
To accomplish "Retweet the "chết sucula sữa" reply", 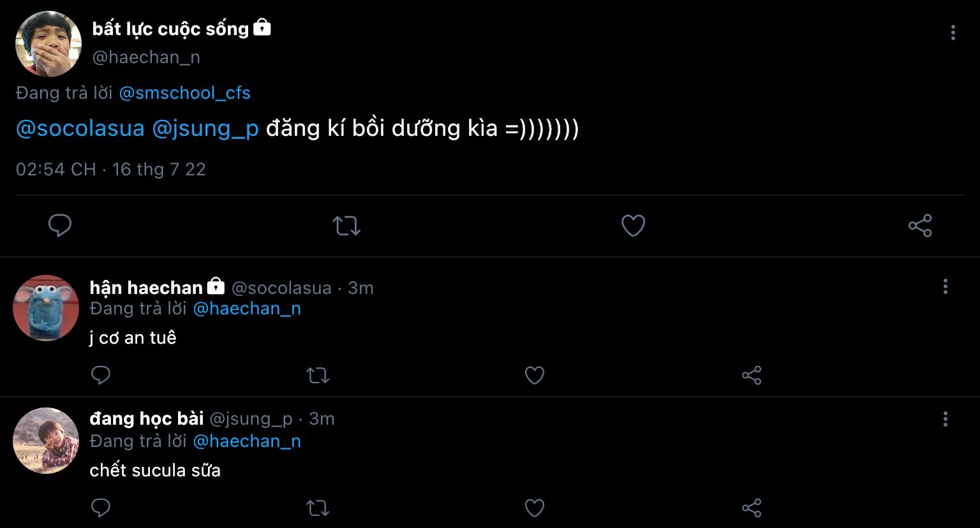I will coord(318,508).
